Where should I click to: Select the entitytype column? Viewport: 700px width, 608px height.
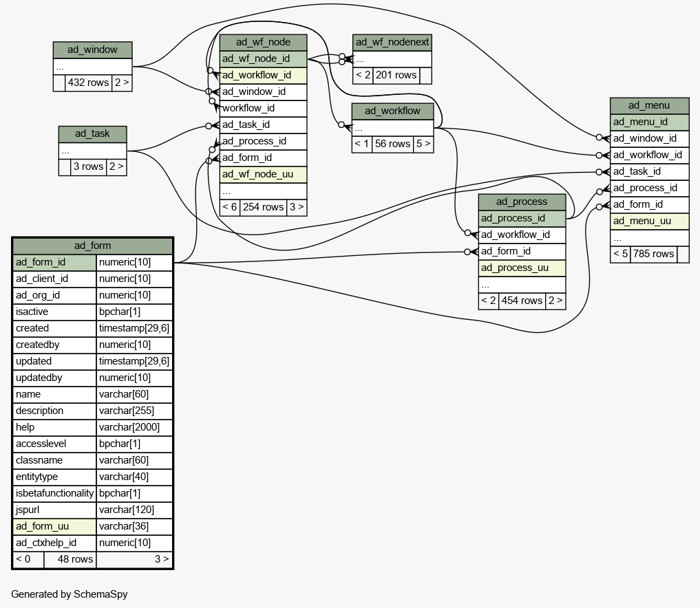[x=54, y=477]
